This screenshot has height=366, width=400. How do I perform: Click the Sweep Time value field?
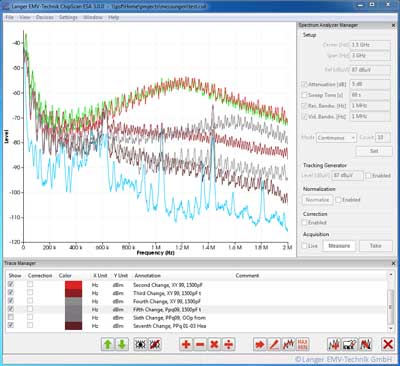(370, 95)
